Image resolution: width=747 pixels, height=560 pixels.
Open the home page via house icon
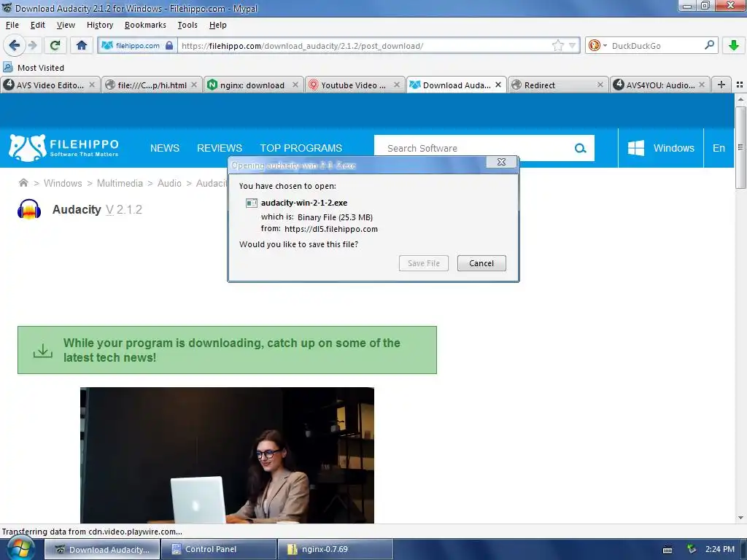point(82,45)
